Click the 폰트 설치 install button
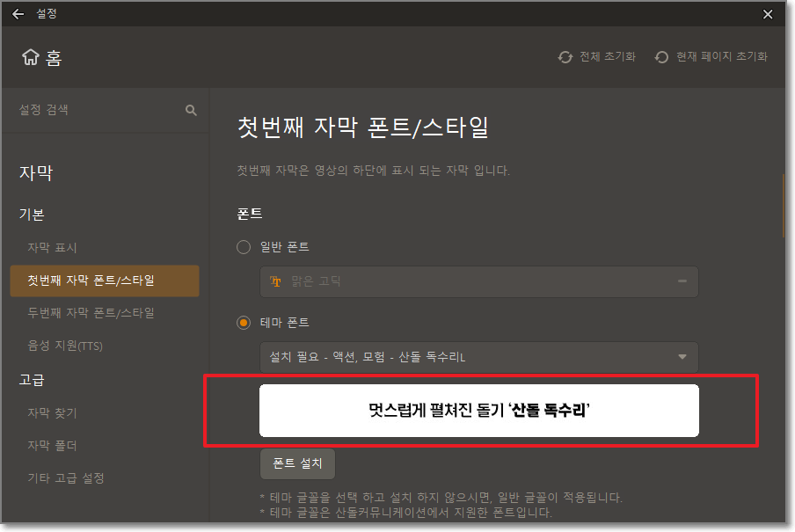 coord(296,463)
